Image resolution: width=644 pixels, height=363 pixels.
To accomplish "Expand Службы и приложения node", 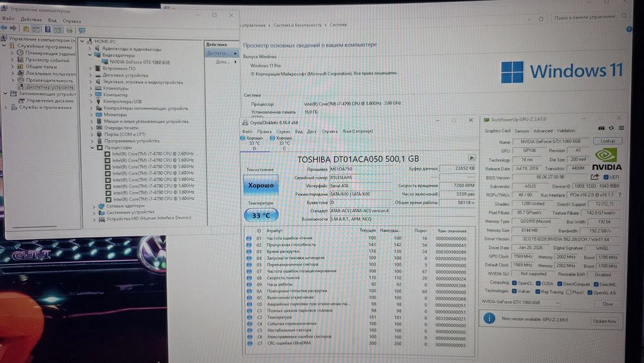I will coord(6,107).
